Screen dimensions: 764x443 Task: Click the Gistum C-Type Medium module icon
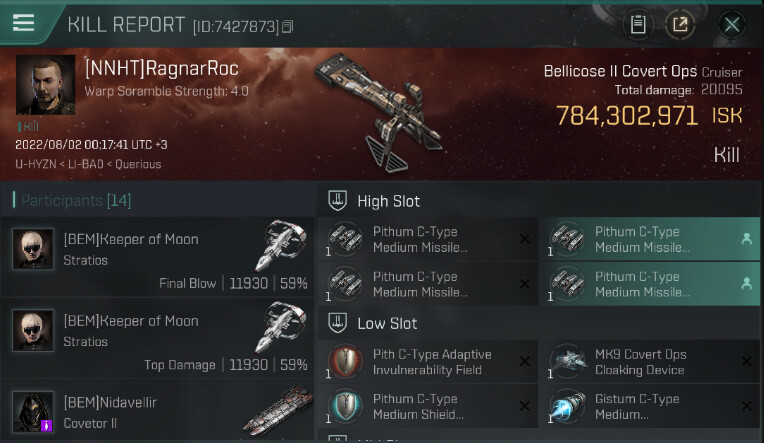point(567,406)
